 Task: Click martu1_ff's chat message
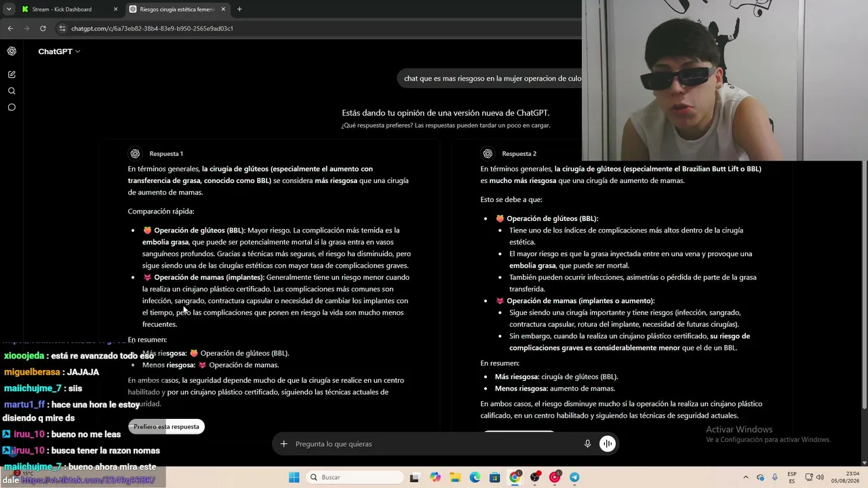(x=71, y=410)
